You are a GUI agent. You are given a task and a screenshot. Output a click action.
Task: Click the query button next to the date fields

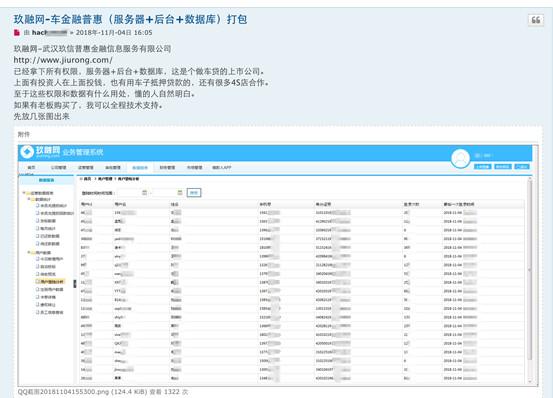pyautogui.click(x=194, y=192)
